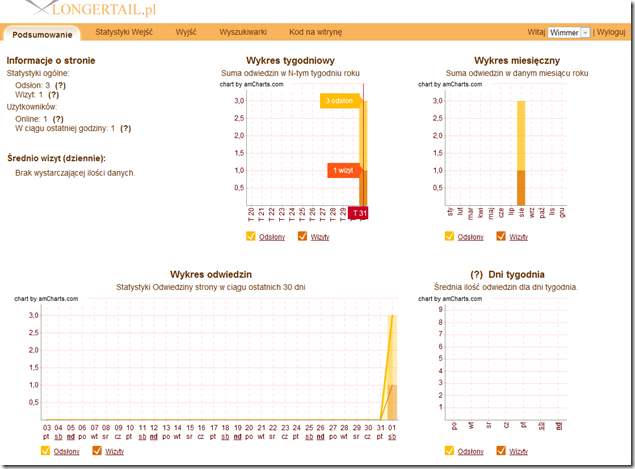635x469 pixels.
Task: Click the '1 wizyt' chart balloon
Action: [343, 171]
